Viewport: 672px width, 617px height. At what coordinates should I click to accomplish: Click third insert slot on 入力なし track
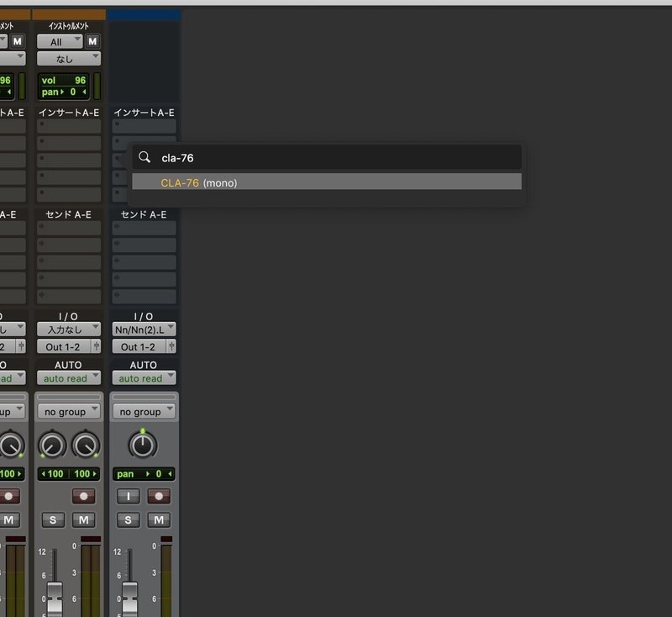(x=69, y=161)
